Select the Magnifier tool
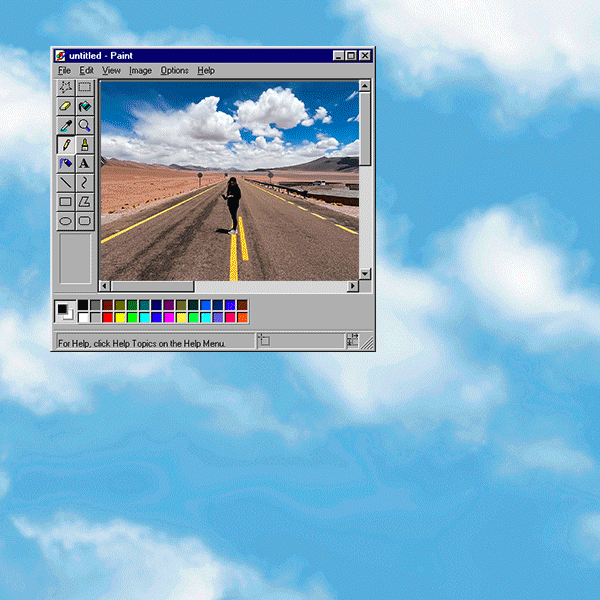The image size is (600, 600). 85,126
